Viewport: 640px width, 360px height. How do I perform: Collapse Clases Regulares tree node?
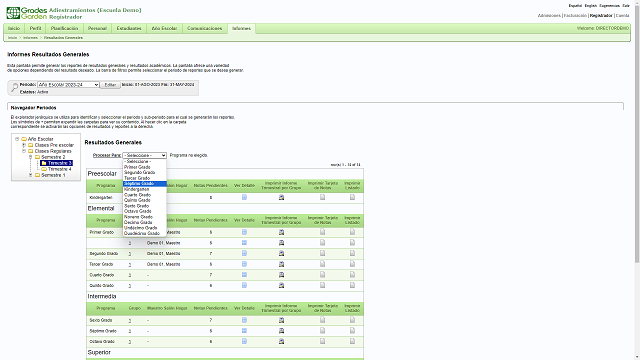click(x=24, y=151)
